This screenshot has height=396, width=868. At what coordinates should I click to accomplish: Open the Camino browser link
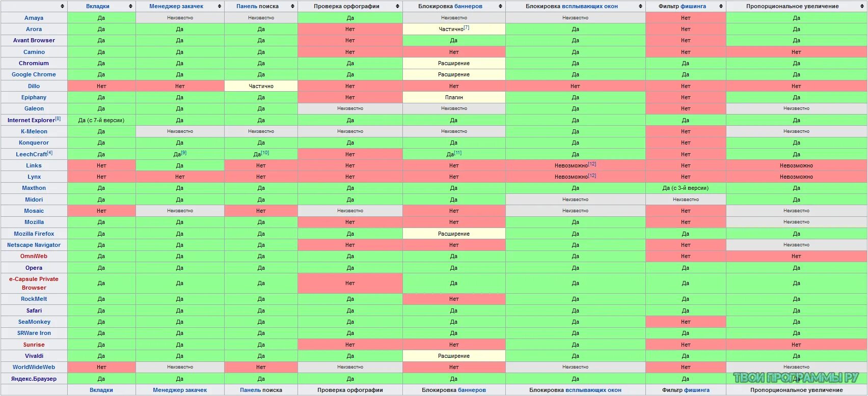coord(34,52)
